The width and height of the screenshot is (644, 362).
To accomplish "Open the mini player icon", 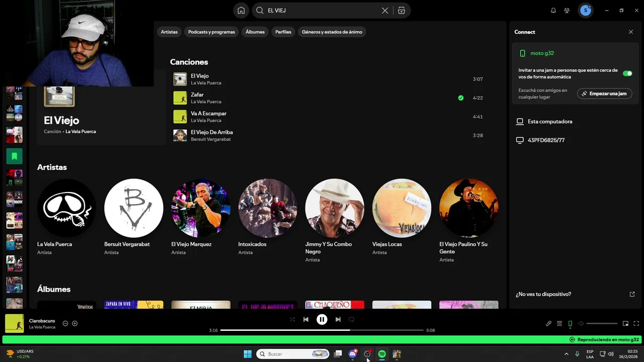I will tap(626, 323).
